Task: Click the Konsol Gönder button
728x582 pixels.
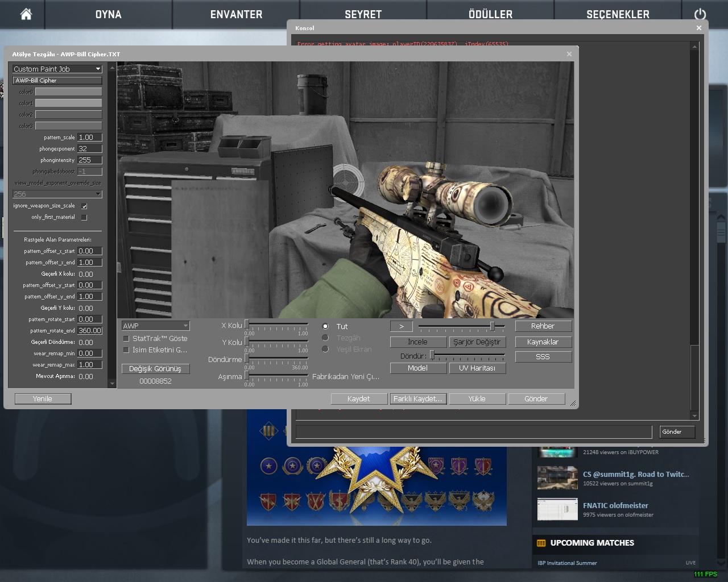Action: [x=677, y=432]
